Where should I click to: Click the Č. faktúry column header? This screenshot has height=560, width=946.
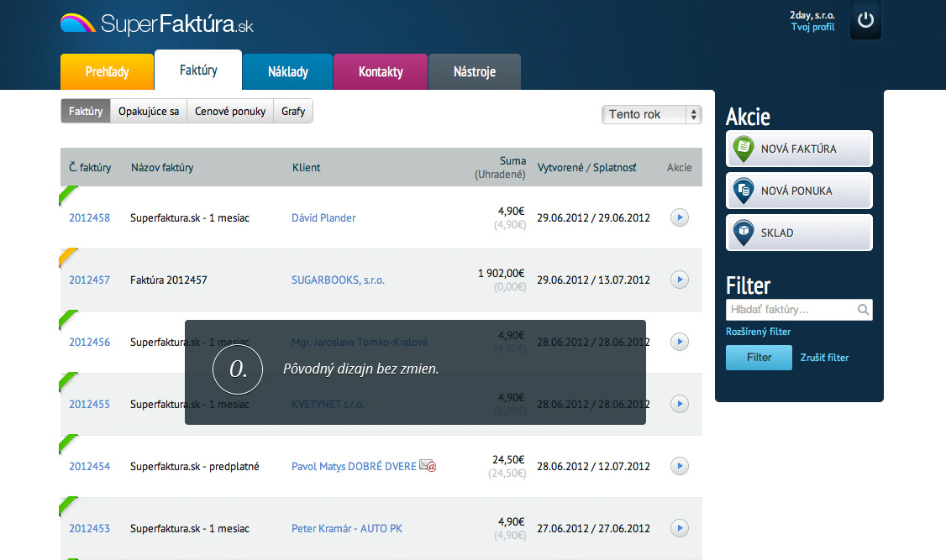90,168
